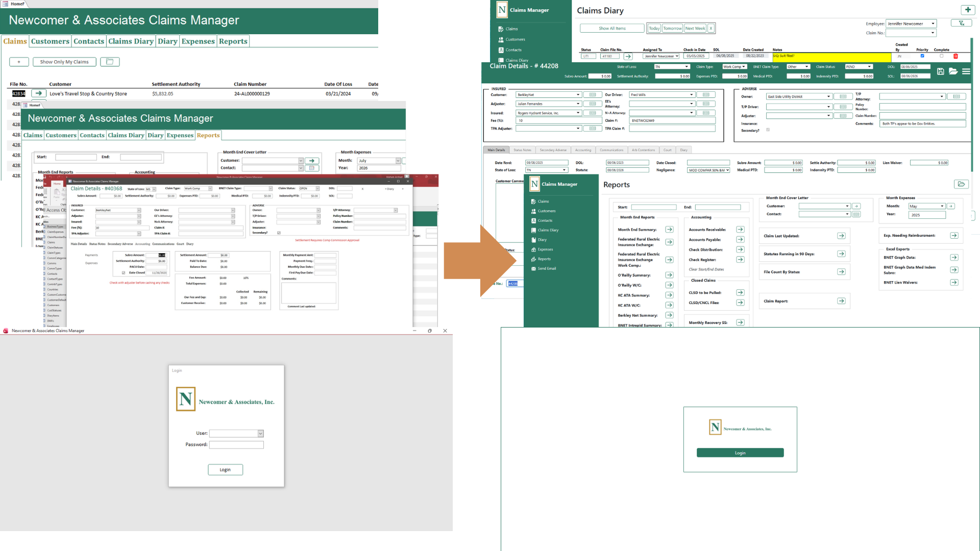Click the folder icon next to Show Only My Claims
Viewport: 980px width, 551px height.
(x=110, y=62)
